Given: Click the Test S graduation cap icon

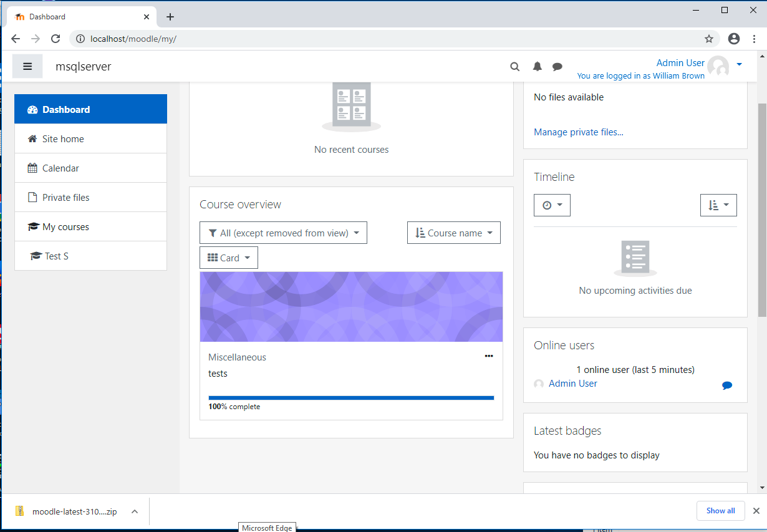Looking at the screenshot, I should pos(36,256).
